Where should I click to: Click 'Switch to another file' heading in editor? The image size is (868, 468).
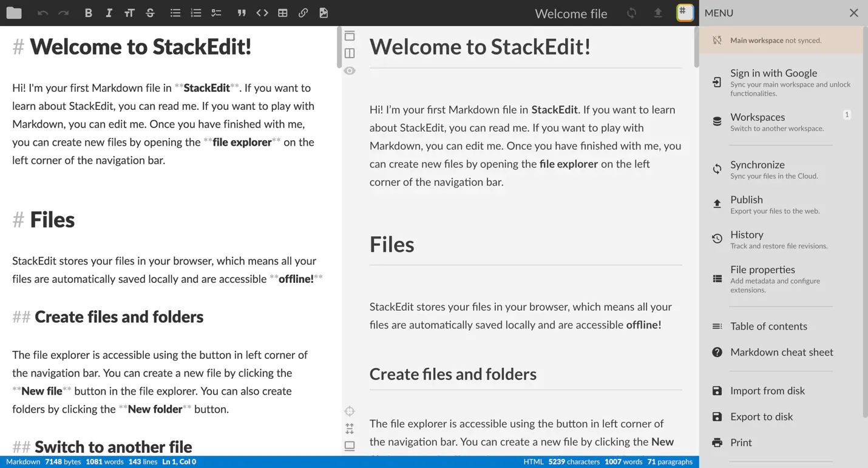pos(114,447)
